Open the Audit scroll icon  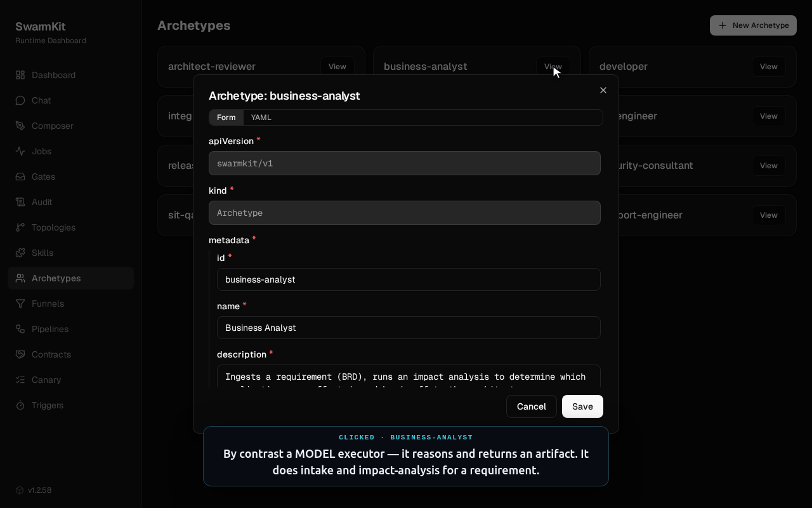click(20, 202)
